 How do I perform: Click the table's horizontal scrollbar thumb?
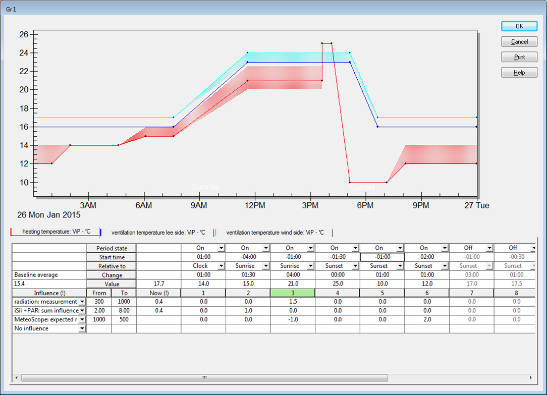204,378
